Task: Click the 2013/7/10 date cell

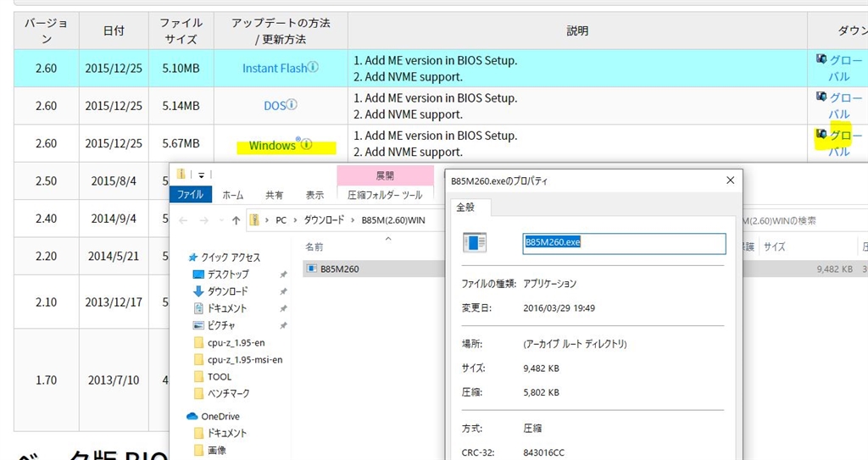Action: click(x=114, y=380)
